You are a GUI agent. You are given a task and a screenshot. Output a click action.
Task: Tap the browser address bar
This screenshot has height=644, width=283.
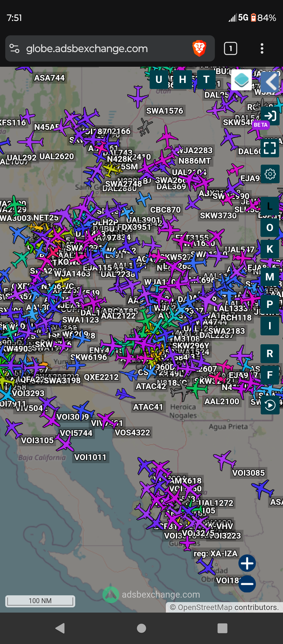[x=110, y=48]
